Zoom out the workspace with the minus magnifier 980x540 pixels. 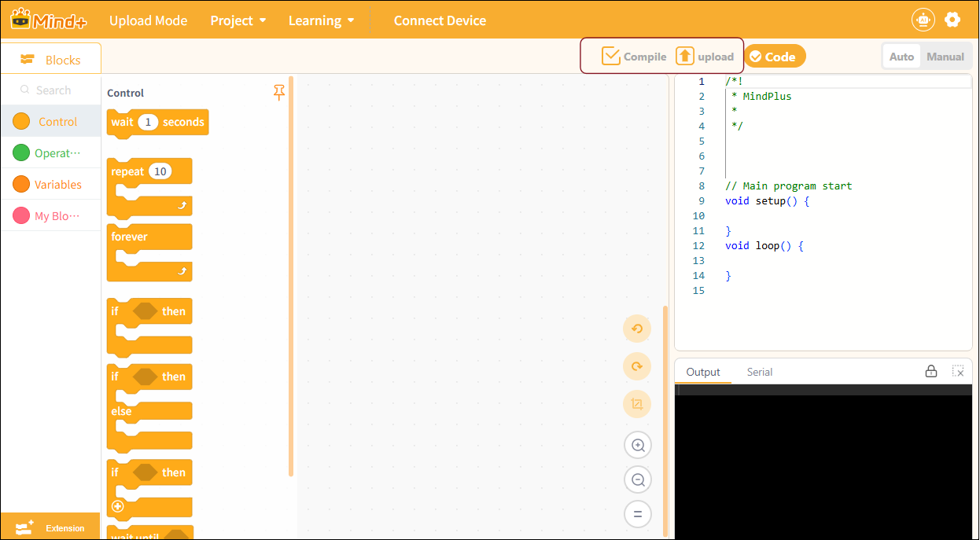pos(638,479)
